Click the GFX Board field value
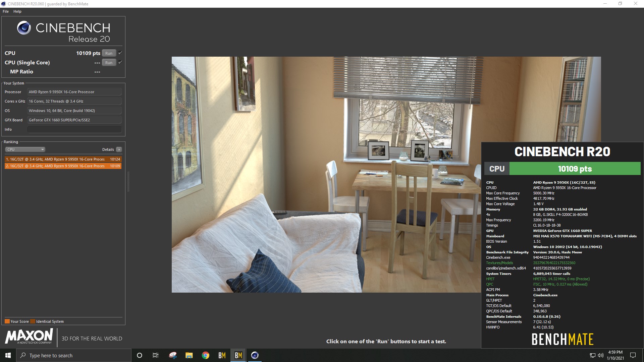Viewport: 644px width, 362px height. (74, 120)
